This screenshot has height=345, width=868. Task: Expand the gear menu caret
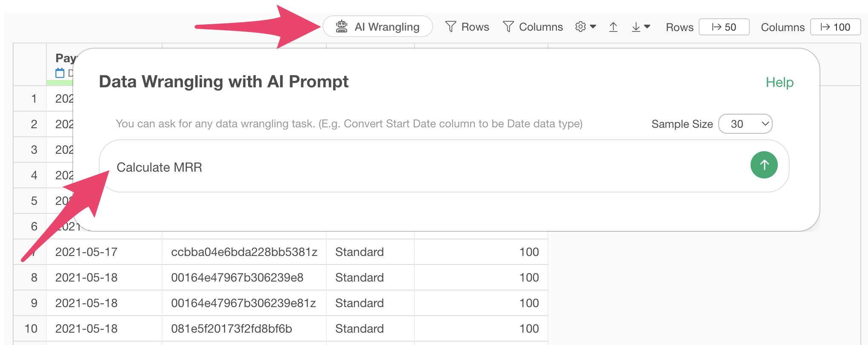593,26
